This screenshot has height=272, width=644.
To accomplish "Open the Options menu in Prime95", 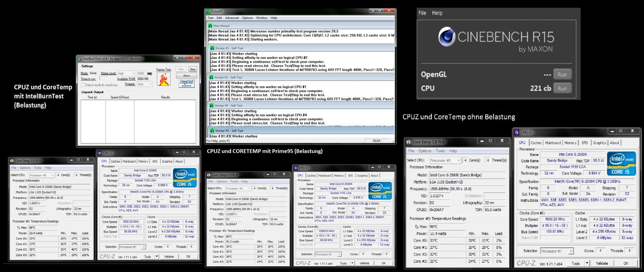I will [247, 18].
